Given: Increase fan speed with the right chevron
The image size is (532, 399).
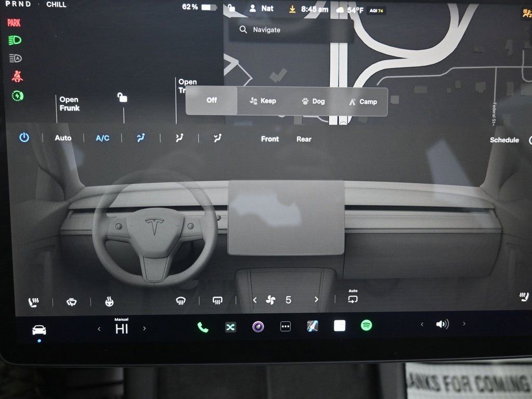Looking at the screenshot, I should (x=316, y=300).
